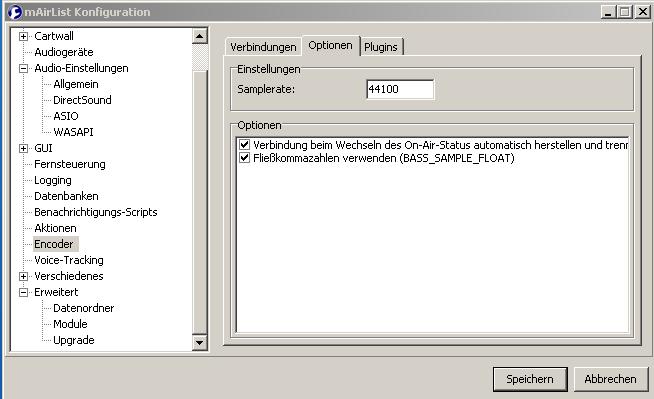Close the mAirList Konfiguration window
The image size is (654, 399).
coord(642,12)
